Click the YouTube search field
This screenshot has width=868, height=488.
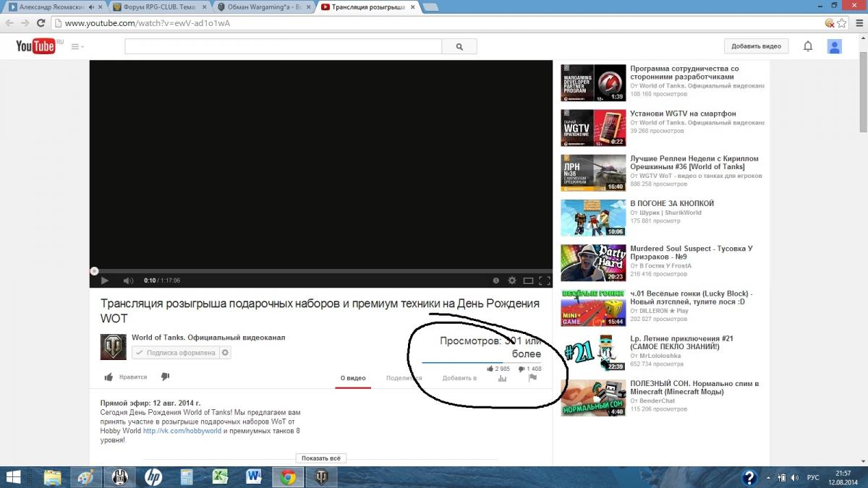(x=283, y=46)
